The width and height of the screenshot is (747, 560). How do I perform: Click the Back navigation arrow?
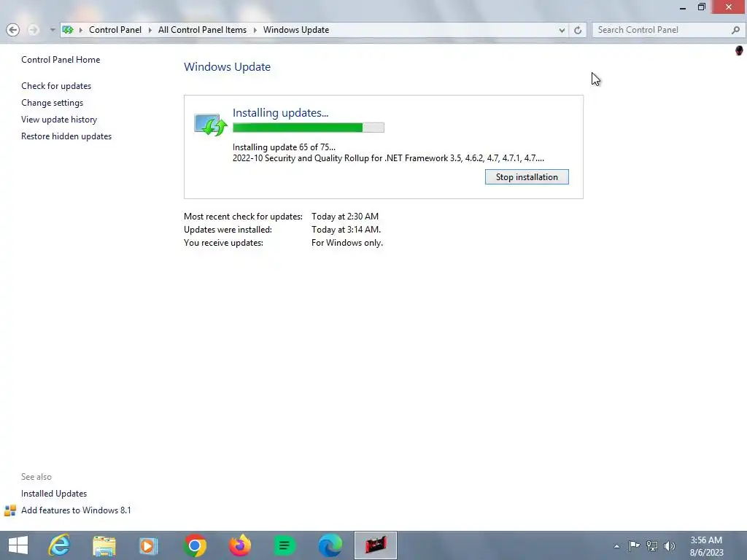pos(13,30)
